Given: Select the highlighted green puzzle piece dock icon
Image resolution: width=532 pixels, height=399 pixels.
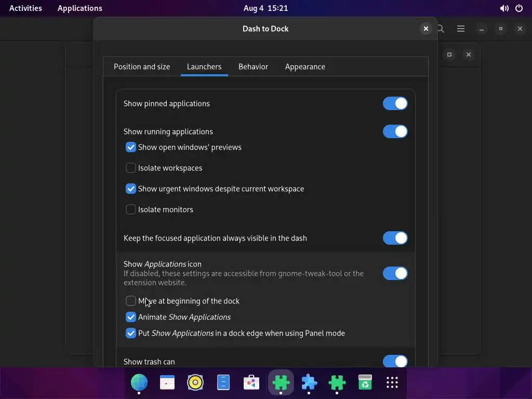Looking at the screenshot, I should [281, 382].
